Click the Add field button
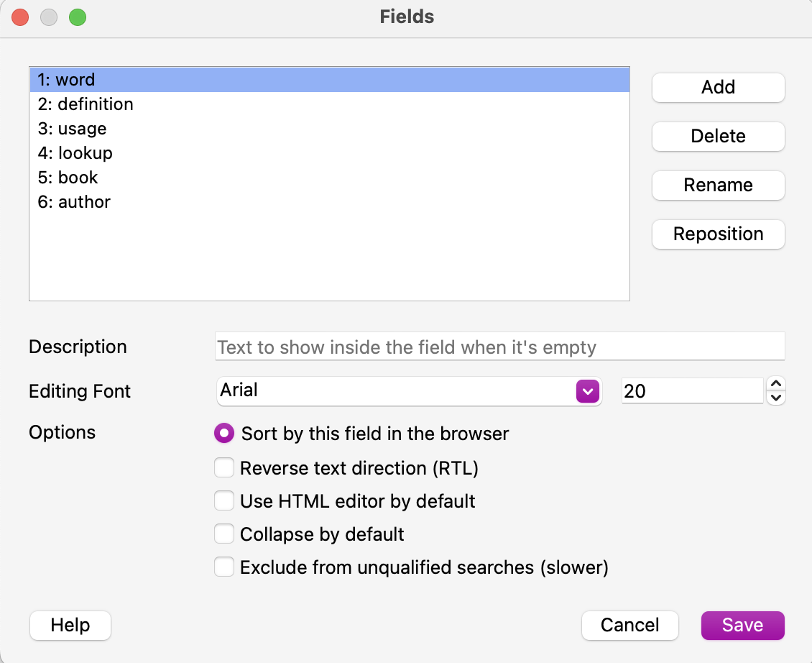Viewport: 812px width, 663px height. (x=718, y=87)
